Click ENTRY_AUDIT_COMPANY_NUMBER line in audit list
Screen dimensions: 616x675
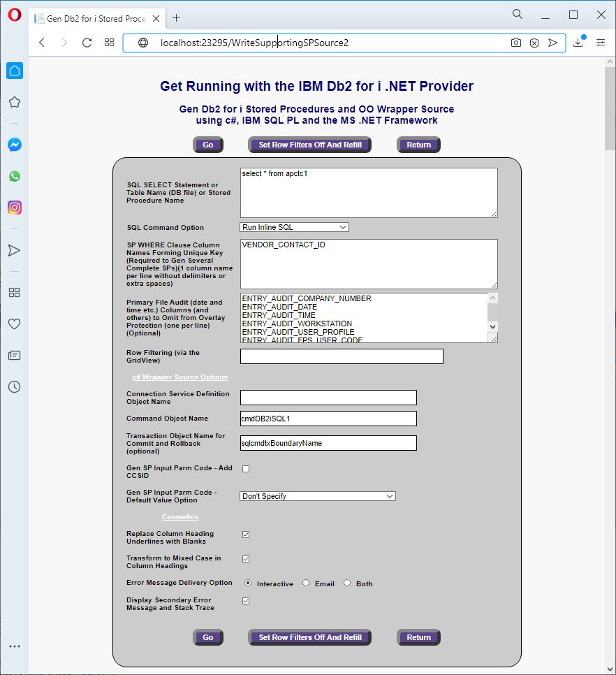(x=307, y=298)
